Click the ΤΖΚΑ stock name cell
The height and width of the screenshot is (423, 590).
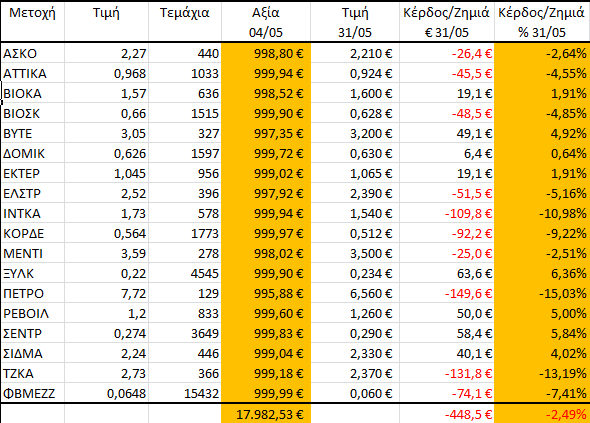[33, 373]
